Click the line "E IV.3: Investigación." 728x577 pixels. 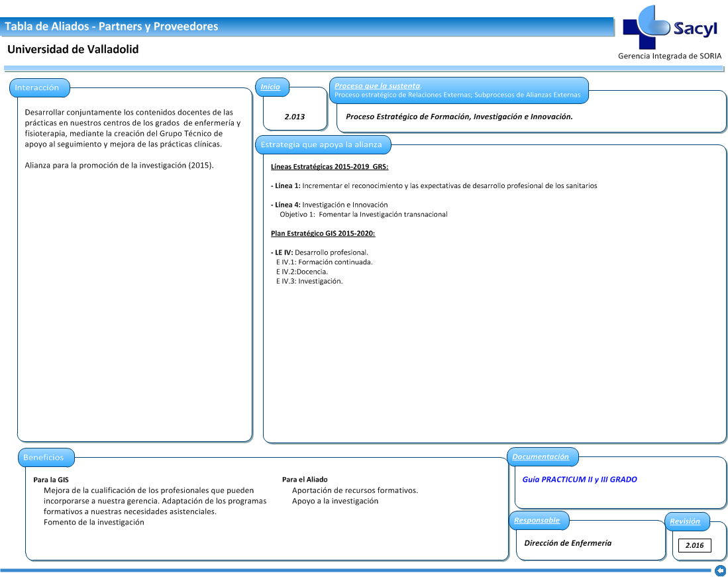(309, 282)
